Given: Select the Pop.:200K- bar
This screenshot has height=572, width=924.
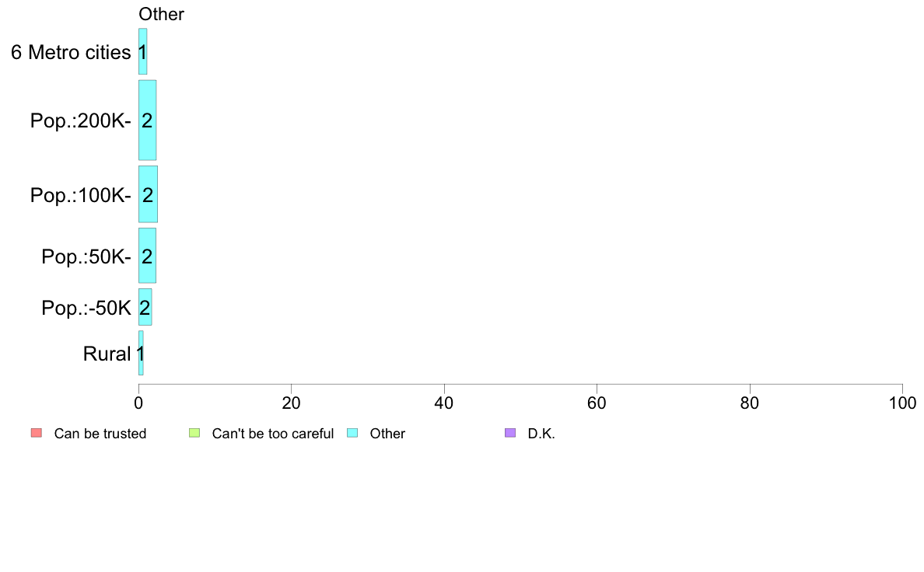Looking at the screenshot, I should [x=147, y=120].
